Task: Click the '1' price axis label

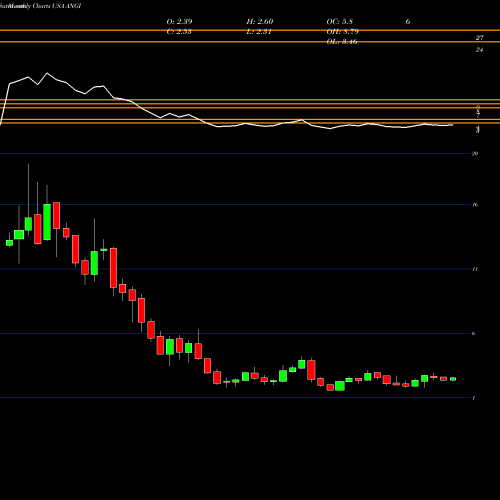Action: pos(474,398)
